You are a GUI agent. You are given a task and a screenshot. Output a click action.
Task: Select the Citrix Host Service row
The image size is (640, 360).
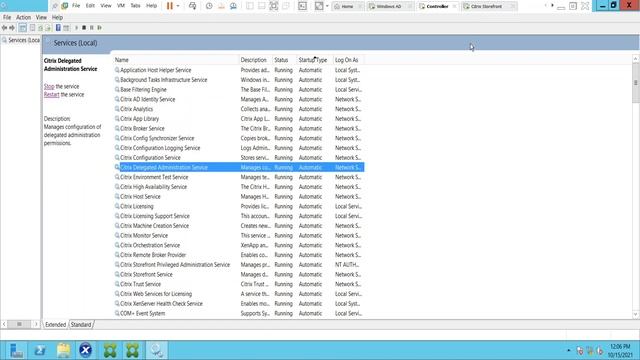pos(239,197)
